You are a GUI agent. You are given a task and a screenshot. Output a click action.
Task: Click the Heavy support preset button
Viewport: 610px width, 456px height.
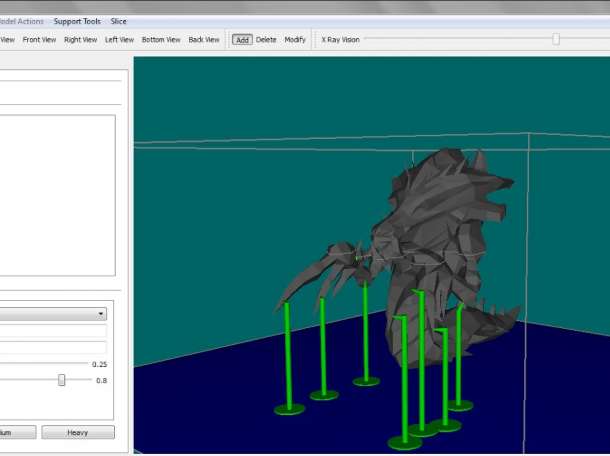(x=78, y=432)
